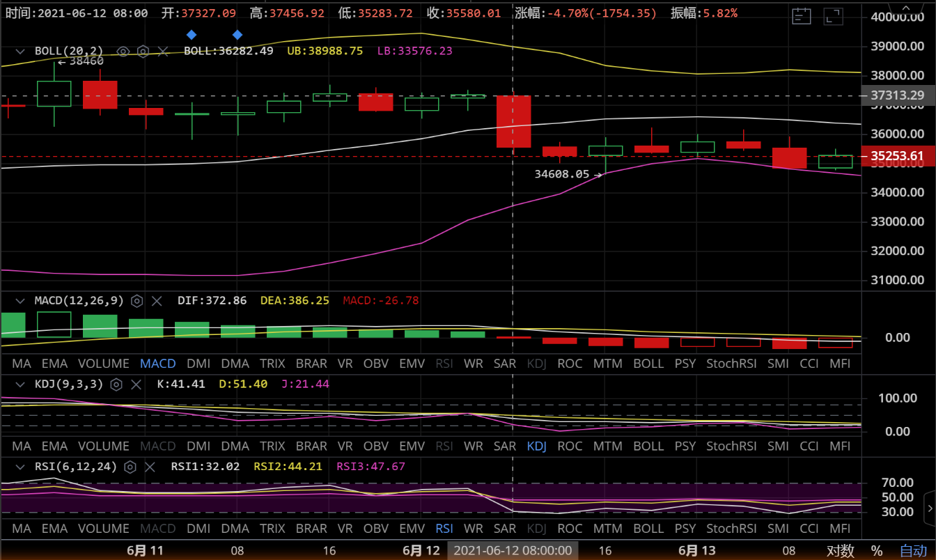The width and height of the screenshot is (936, 560).
Task: Toggle fullscreen chart with the expand icon
Action: (832, 16)
